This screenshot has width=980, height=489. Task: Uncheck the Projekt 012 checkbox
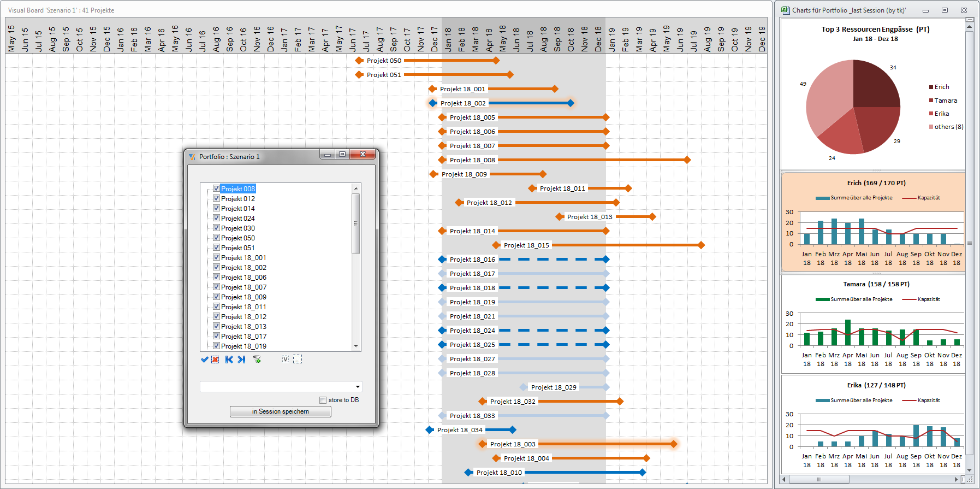pos(216,198)
